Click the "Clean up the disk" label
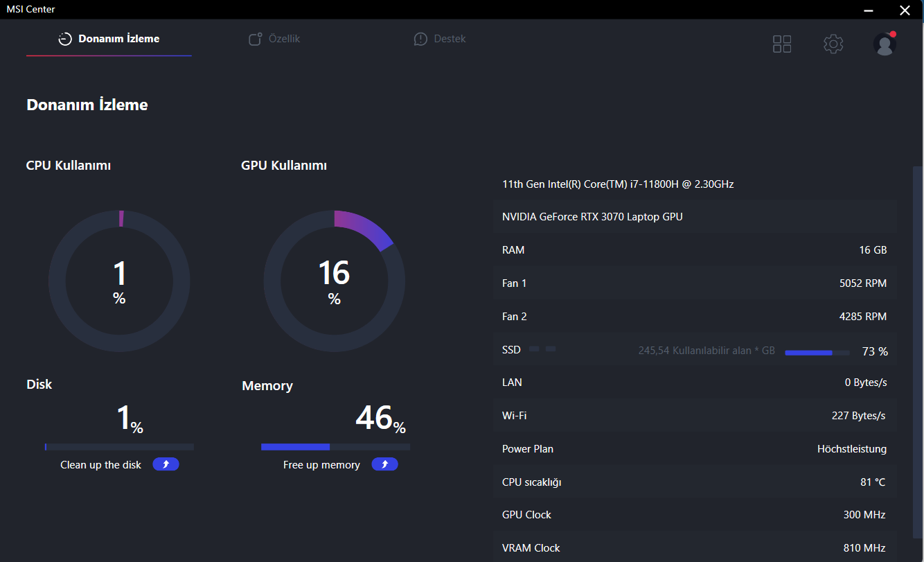Screen dimensions: 924x562 tap(100, 465)
